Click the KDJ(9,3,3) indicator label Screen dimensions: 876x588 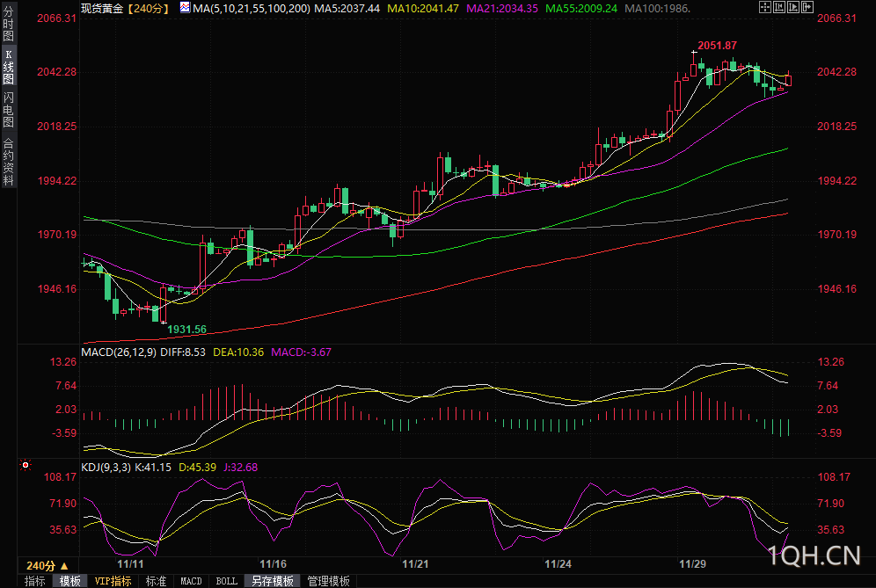pyautogui.click(x=106, y=467)
